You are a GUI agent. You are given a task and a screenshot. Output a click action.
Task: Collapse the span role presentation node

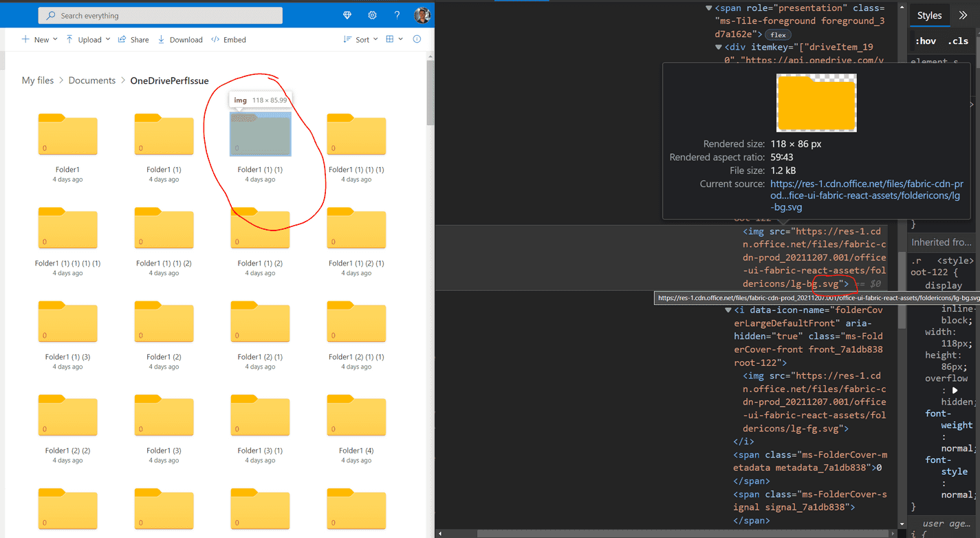[709, 8]
